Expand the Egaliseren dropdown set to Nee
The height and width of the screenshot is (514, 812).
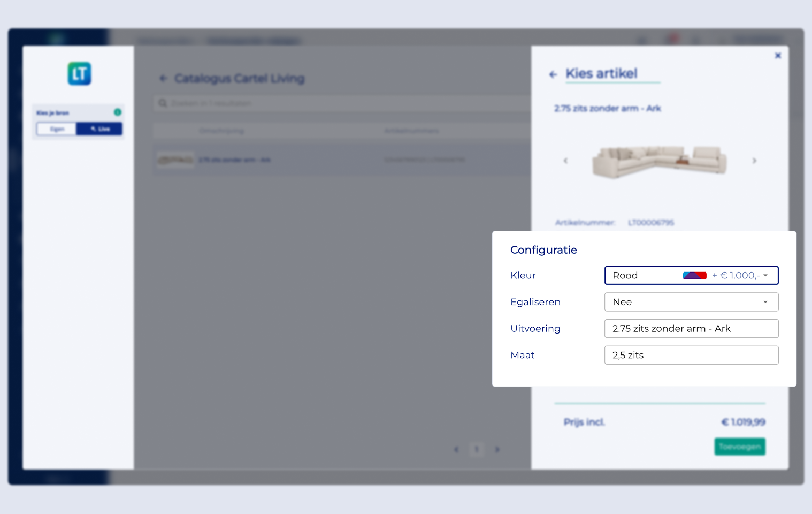(691, 302)
